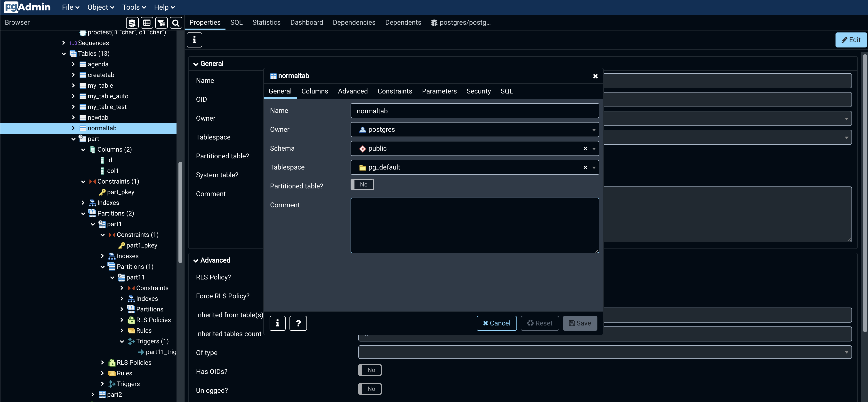This screenshot has height=402, width=868.
Task: Click the part1_pkey primary key icon
Action: [122, 246]
